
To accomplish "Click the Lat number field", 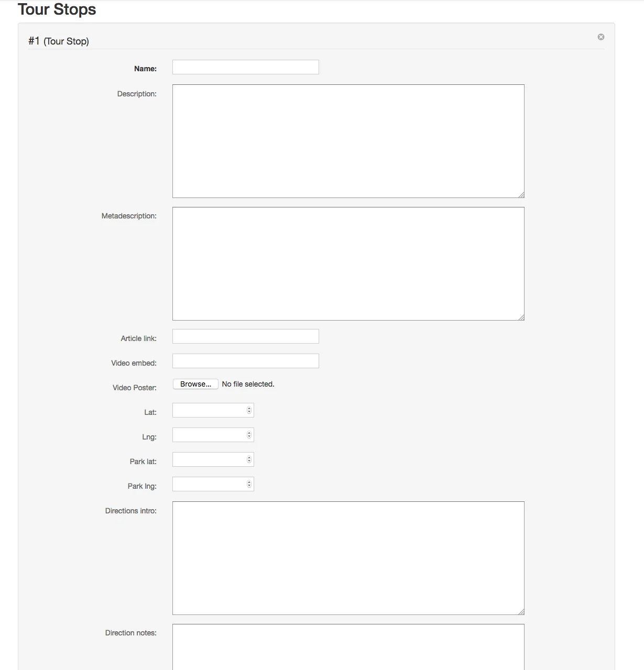I will pyautogui.click(x=213, y=410).
